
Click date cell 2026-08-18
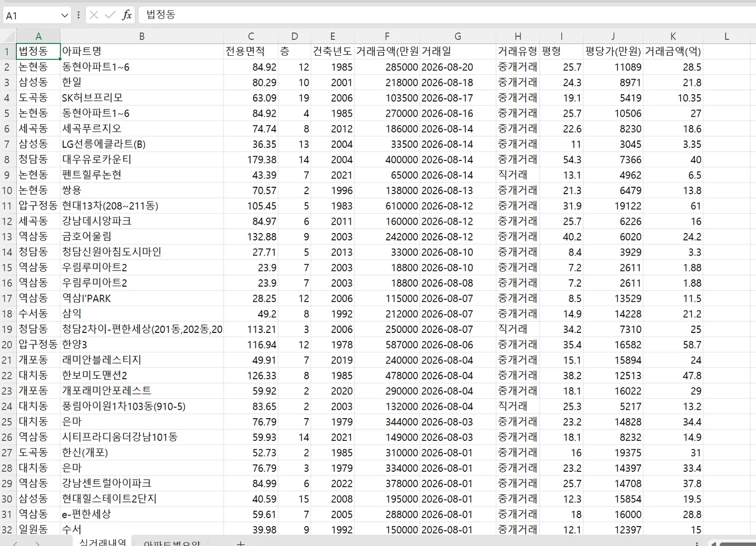click(x=457, y=83)
